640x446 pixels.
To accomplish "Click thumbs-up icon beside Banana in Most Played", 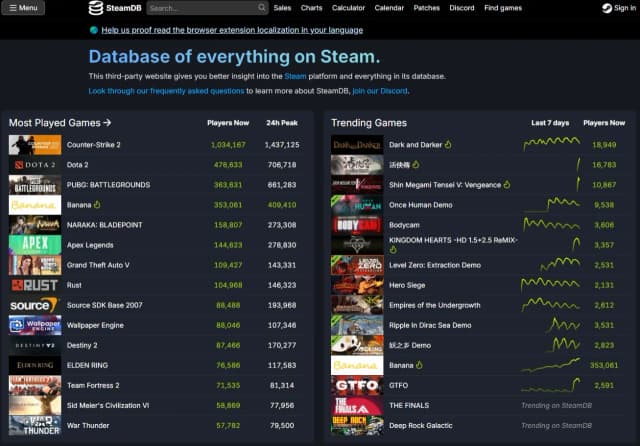I will tap(97, 204).
